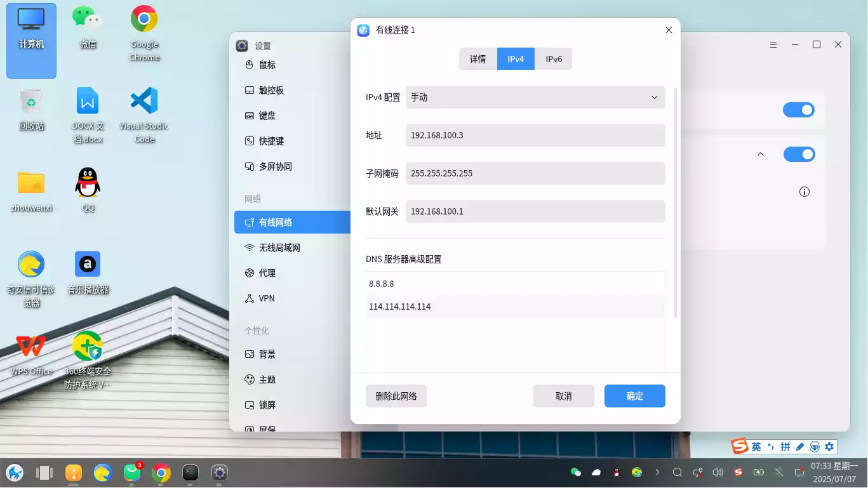Select 奇安信可信浏览器 desktop icon
868x488 pixels.
coord(31,279)
